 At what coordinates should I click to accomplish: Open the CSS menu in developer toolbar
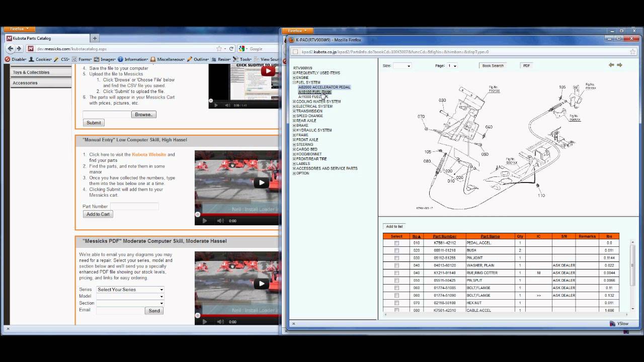coord(63,59)
